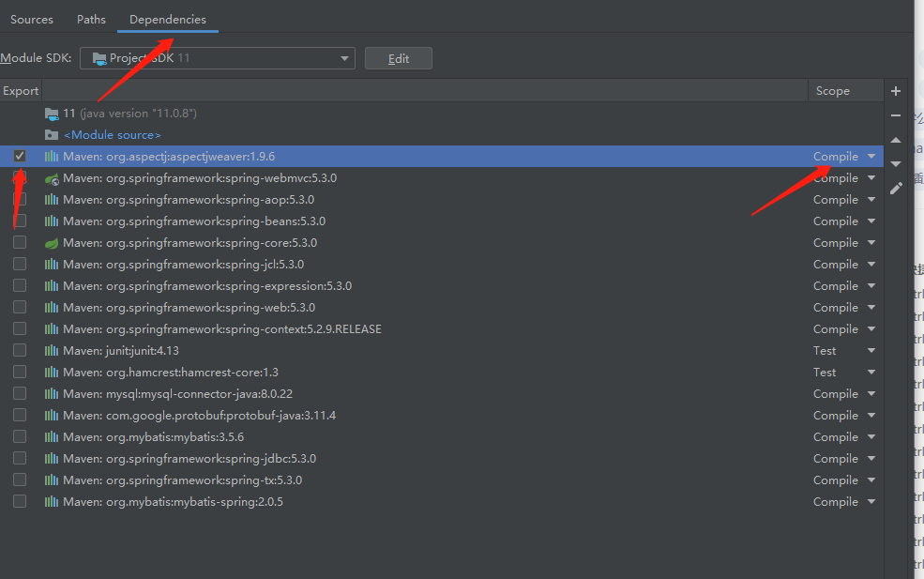924x579 pixels.
Task: Click the Java 11 SDK icon
Action: click(53, 114)
